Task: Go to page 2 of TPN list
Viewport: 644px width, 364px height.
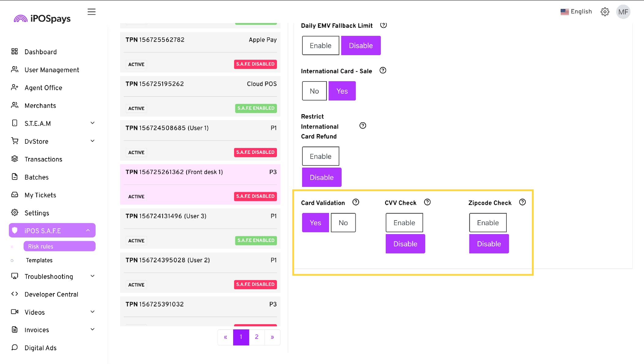Action: 256,337
